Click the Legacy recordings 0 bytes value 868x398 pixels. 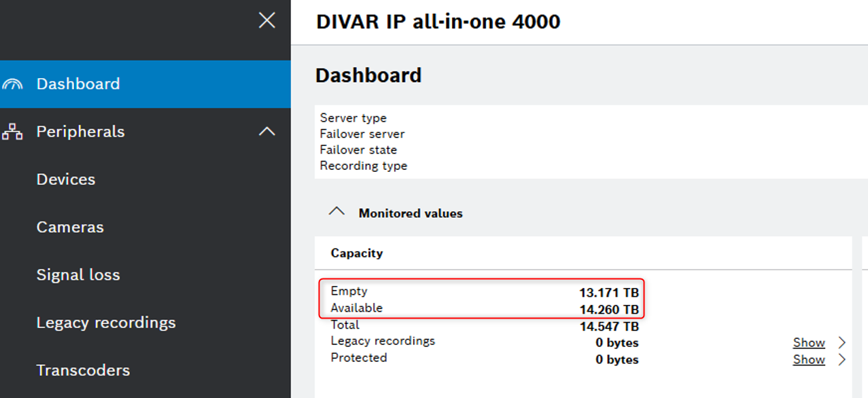617,343
